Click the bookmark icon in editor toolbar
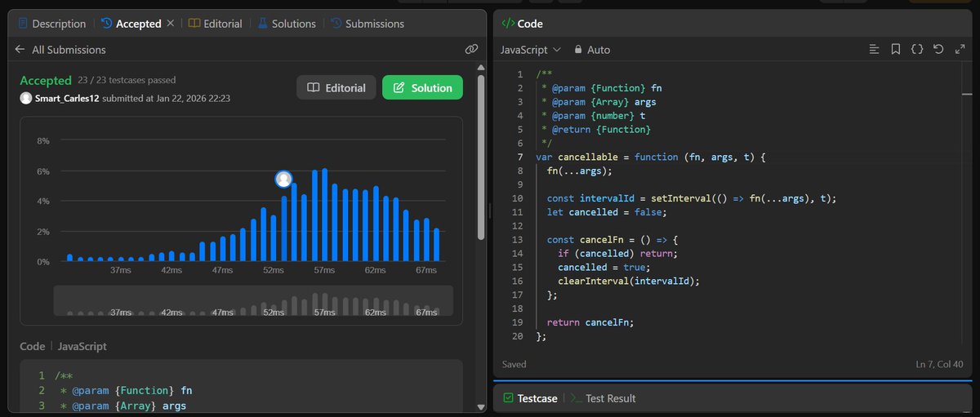This screenshot has width=980, height=417. [895, 49]
